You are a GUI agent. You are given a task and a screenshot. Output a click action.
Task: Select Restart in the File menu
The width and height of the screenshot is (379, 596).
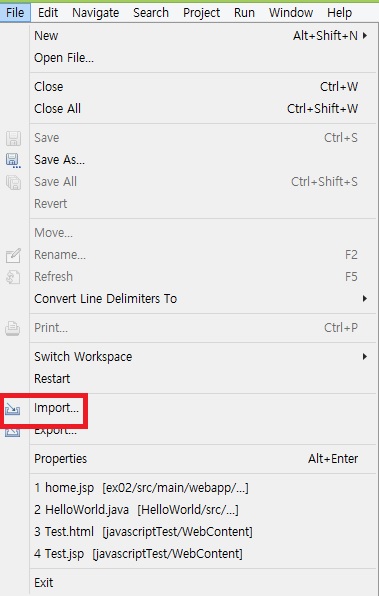(52, 379)
